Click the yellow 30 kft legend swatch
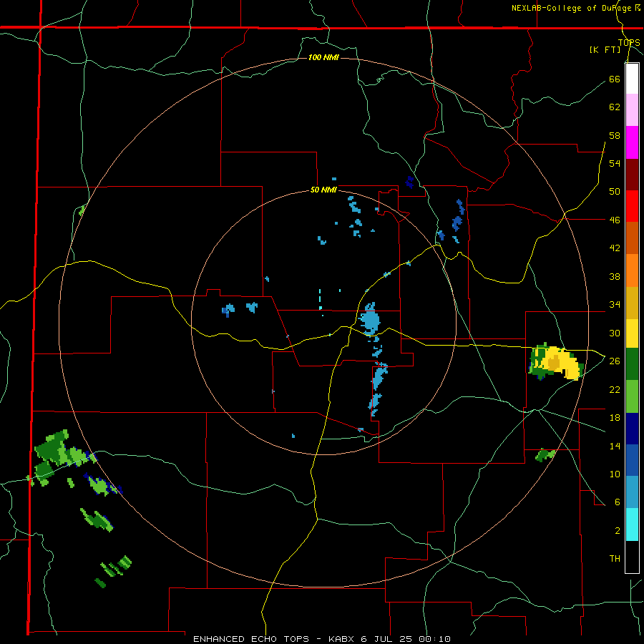 [x=632, y=333]
